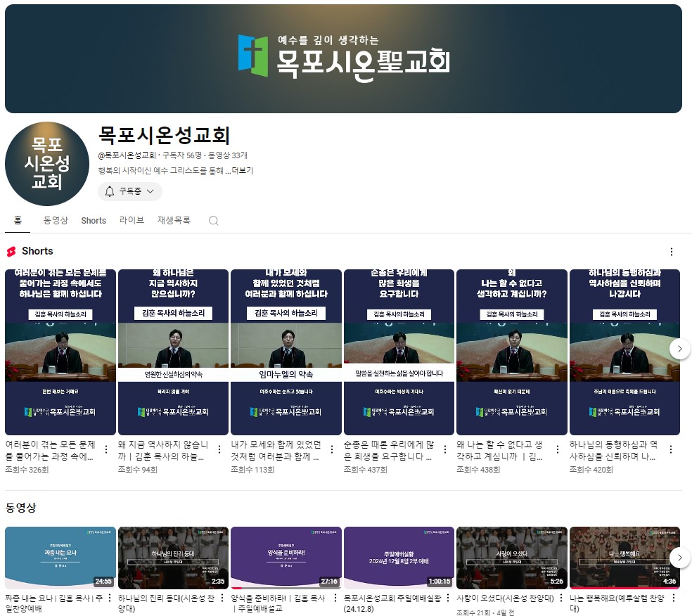692x616 pixels.
Task: Play the short thumbnail captioned 임마누엘의 약속
Action: [286, 352]
